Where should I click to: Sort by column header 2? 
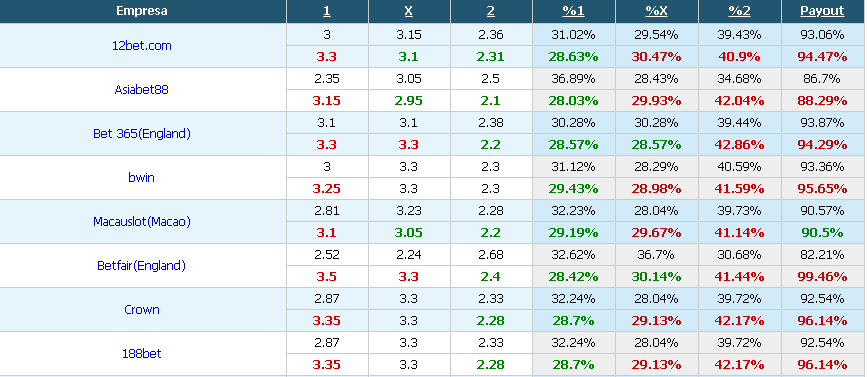click(x=491, y=11)
